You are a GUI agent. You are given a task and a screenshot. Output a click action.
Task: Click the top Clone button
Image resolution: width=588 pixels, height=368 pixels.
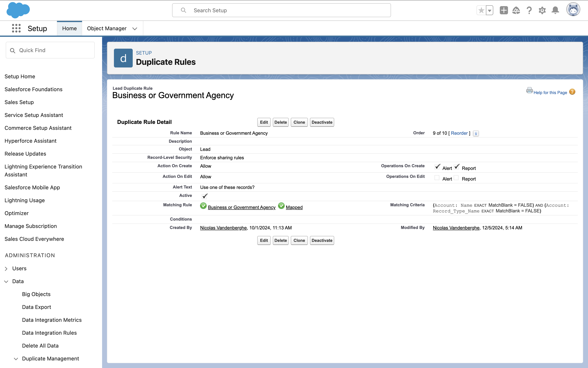click(x=299, y=122)
